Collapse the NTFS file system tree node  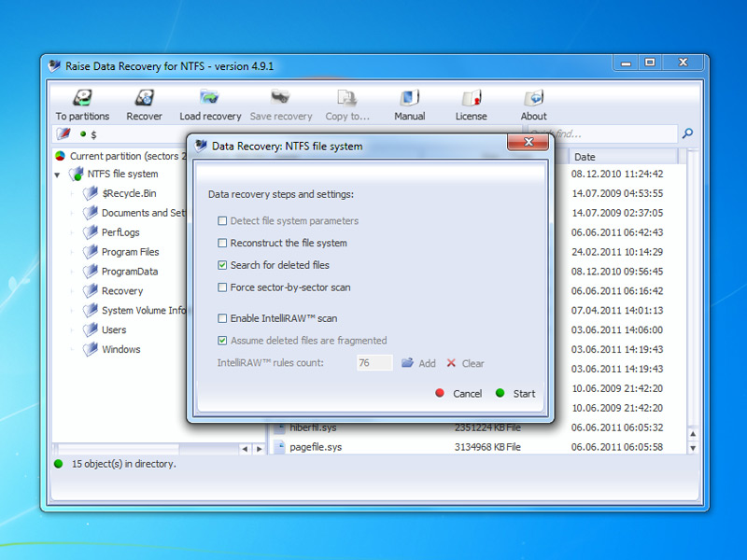pos(57,175)
